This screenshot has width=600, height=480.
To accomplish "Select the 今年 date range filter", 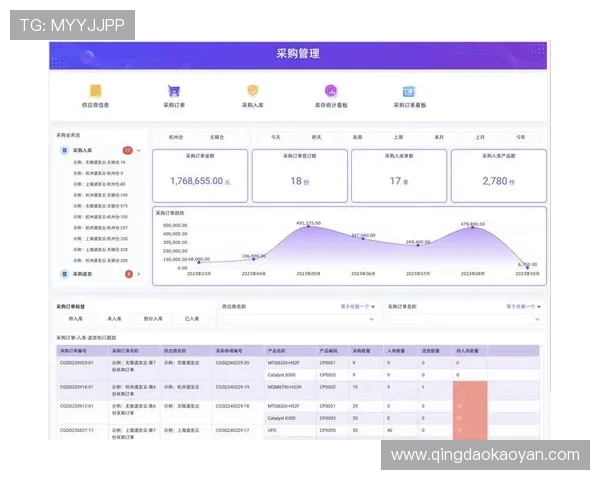I will pyautogui.click(x=520, y=137).
